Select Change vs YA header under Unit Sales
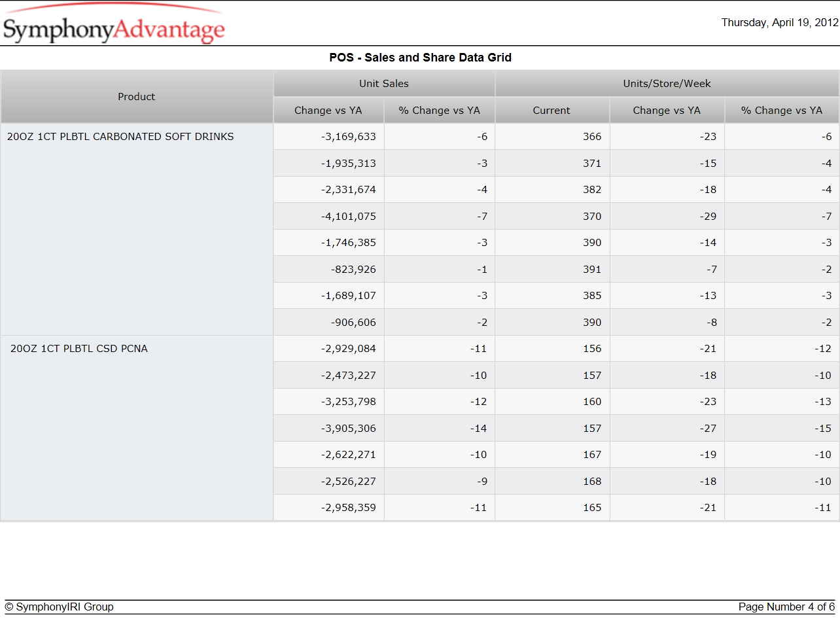Screen dimensions: 840x619 [x=328, y=111]
